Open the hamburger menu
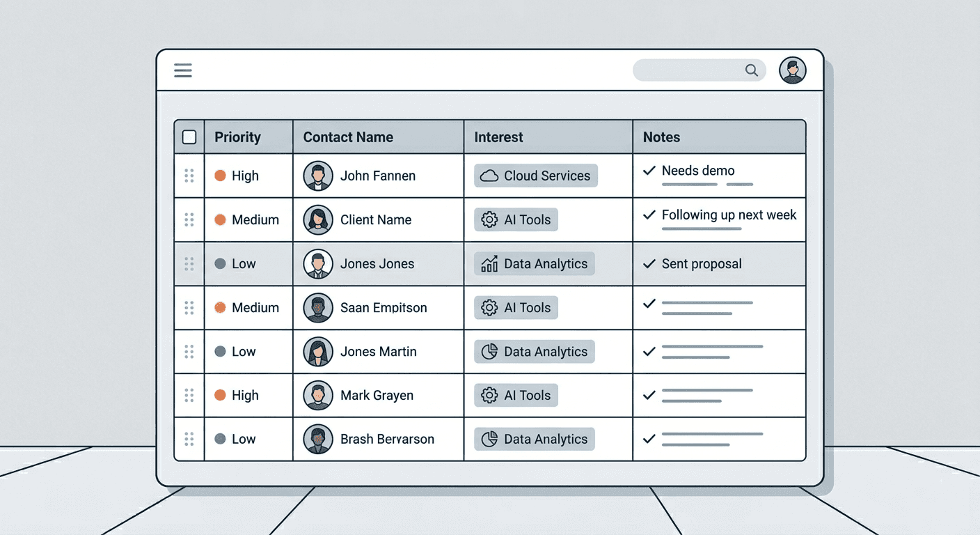This screenshot has height=535, width=980. [182, 70]
